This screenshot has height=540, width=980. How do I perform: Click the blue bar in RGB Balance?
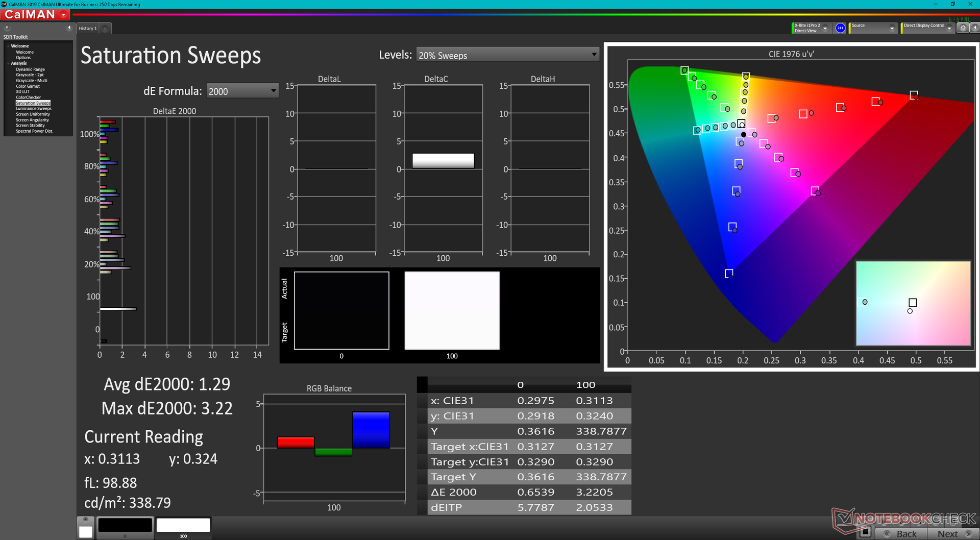pos(371,430)
